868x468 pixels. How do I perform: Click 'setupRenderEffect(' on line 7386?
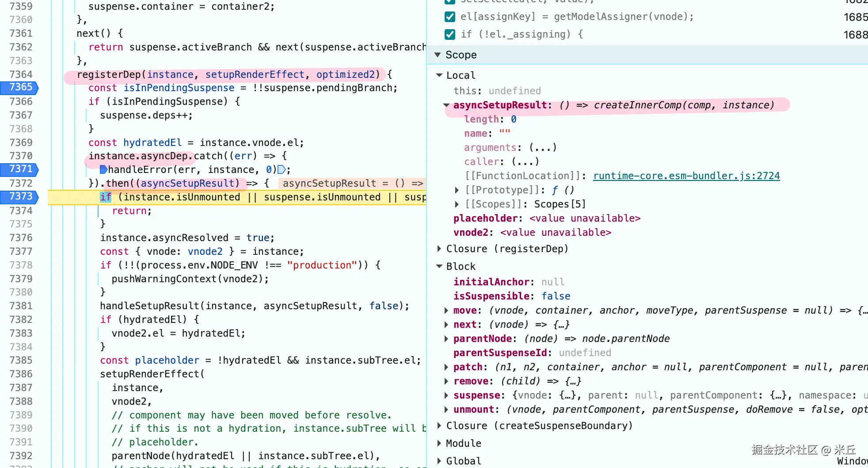(x=152, y=374)
